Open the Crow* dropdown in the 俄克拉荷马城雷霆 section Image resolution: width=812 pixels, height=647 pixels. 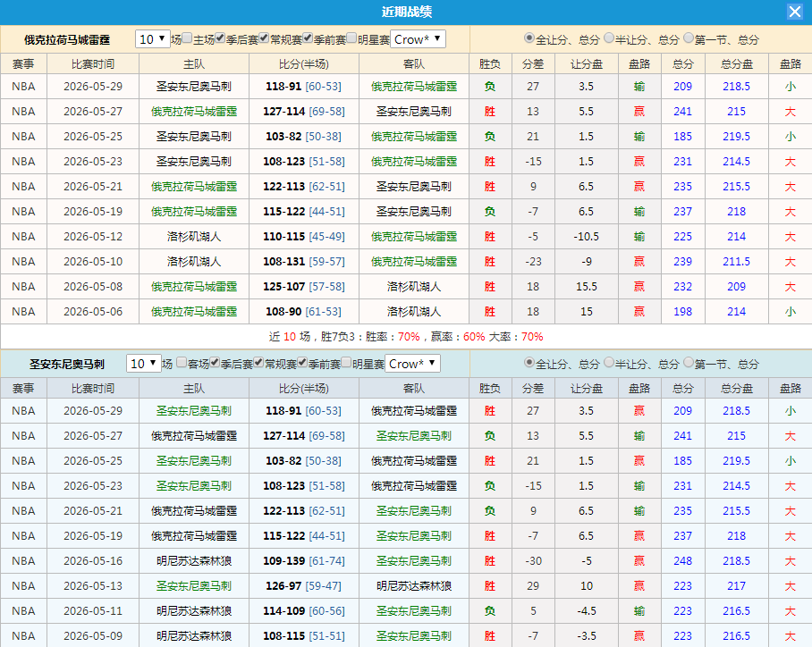418,39
